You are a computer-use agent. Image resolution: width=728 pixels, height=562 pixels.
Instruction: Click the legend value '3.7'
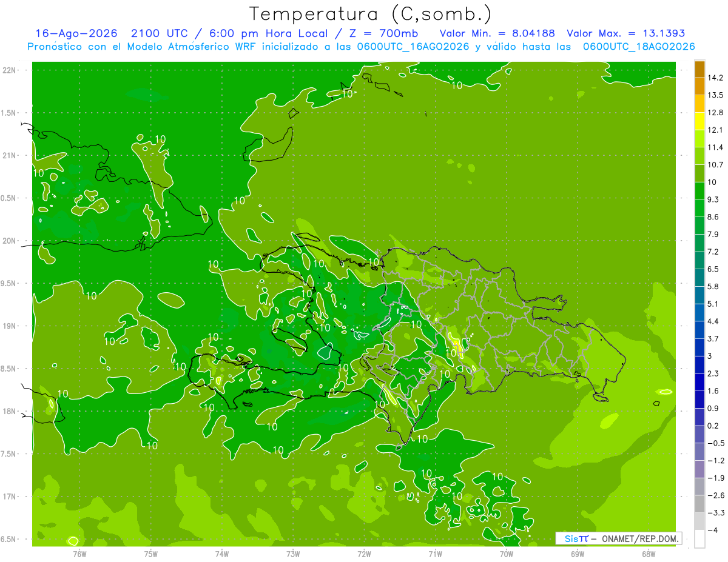click(713, 338)
